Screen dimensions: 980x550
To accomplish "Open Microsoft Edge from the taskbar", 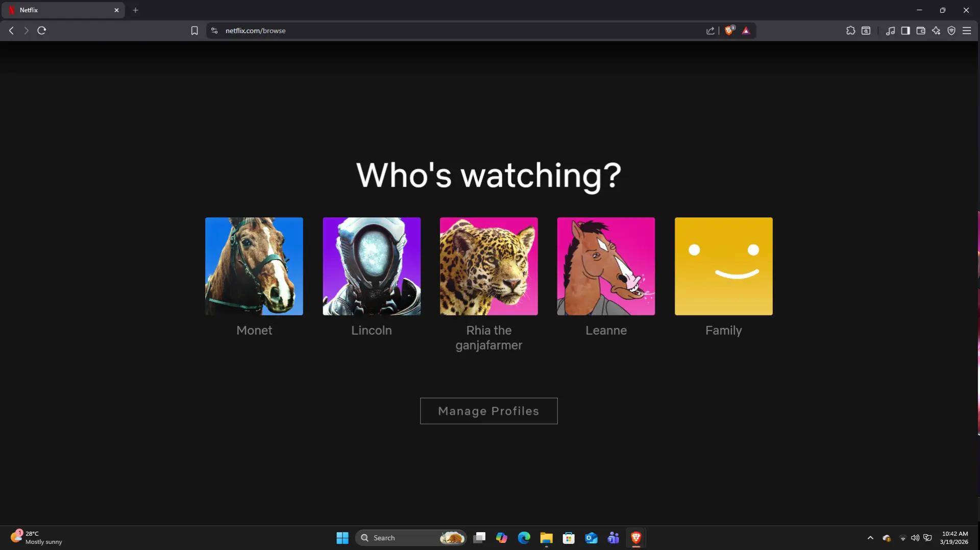I will pos(524,538).
